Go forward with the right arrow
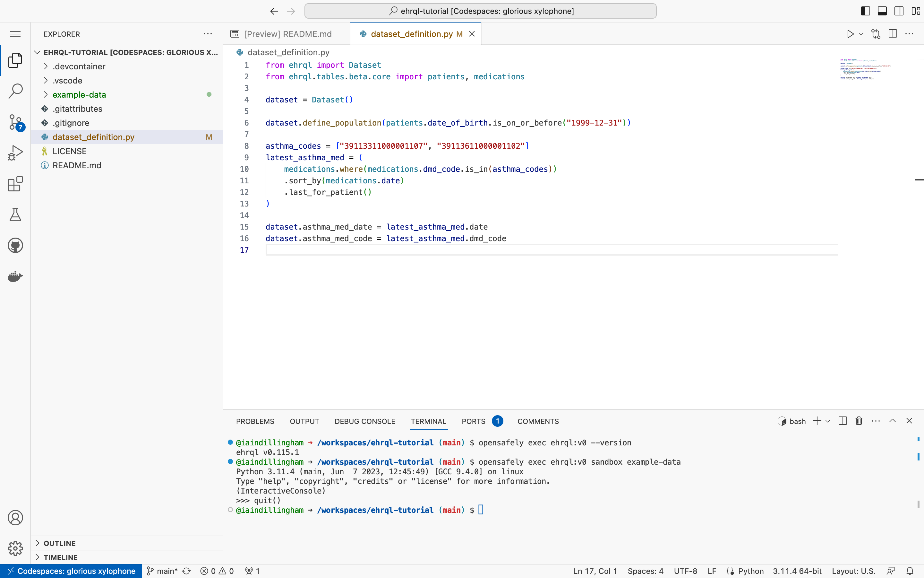 pyautogui.click(x=291, y=11)
